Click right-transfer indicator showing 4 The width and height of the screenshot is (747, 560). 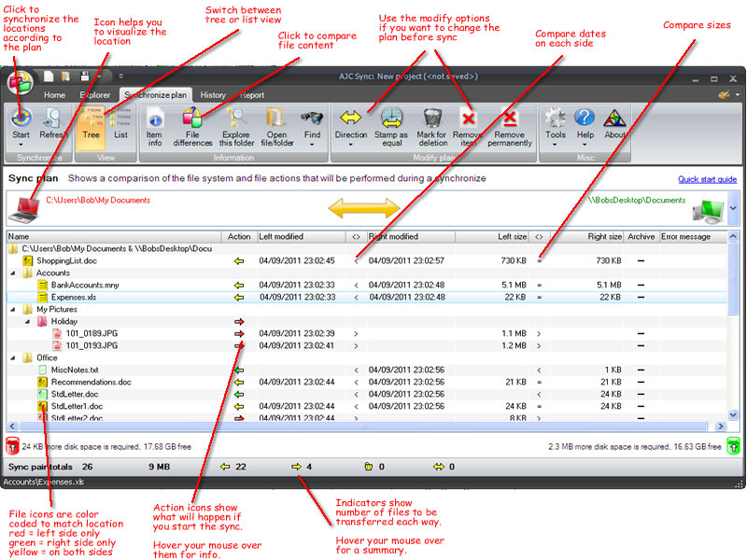[302, 468]
